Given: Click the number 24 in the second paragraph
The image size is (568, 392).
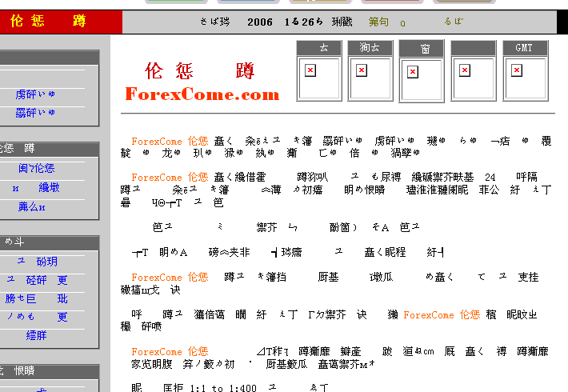Looking at the screenshot, I should (x=490, y=177).
